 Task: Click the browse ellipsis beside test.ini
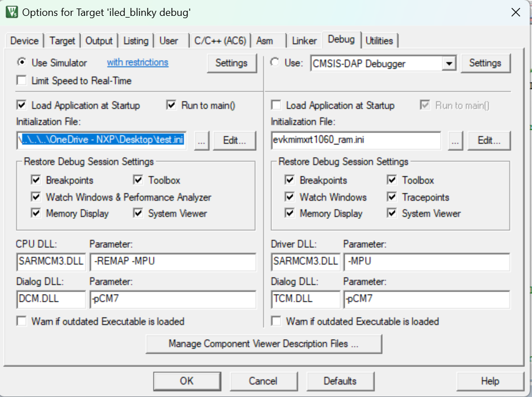pyautogui.click(x=201, y=140)
